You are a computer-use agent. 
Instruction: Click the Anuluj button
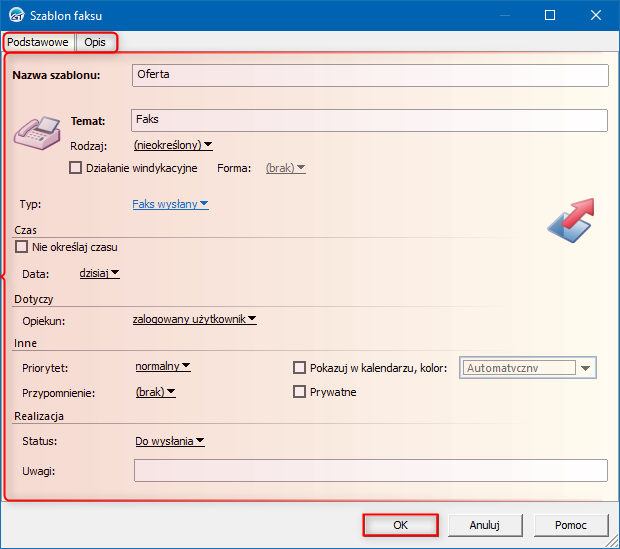pyautogui.click(x=485, y=525)
